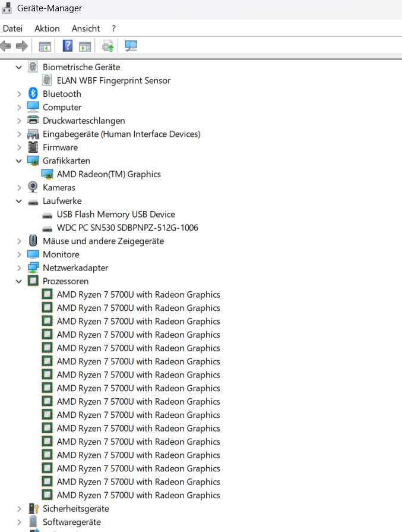The height and width of the screenshot is (532, 402).
Task: Click the Back arrow toolbar icon
Action: [x=5, y=45]
